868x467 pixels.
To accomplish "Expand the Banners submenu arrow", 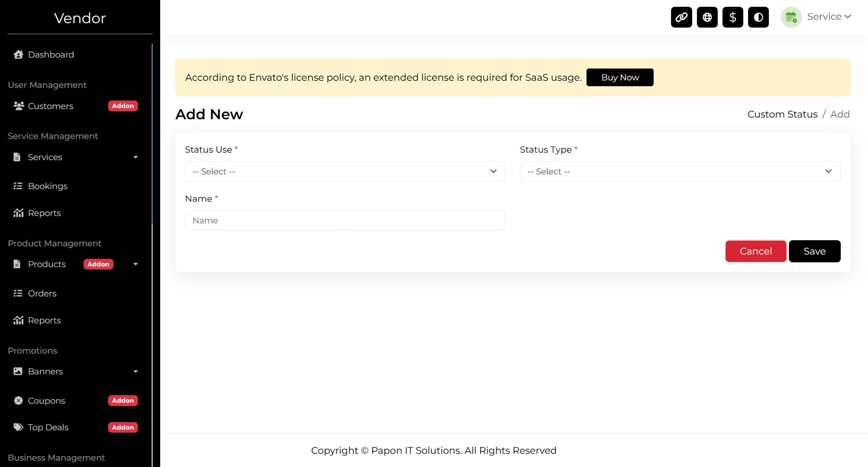I will pyautogui.click(x=136, y=371).
